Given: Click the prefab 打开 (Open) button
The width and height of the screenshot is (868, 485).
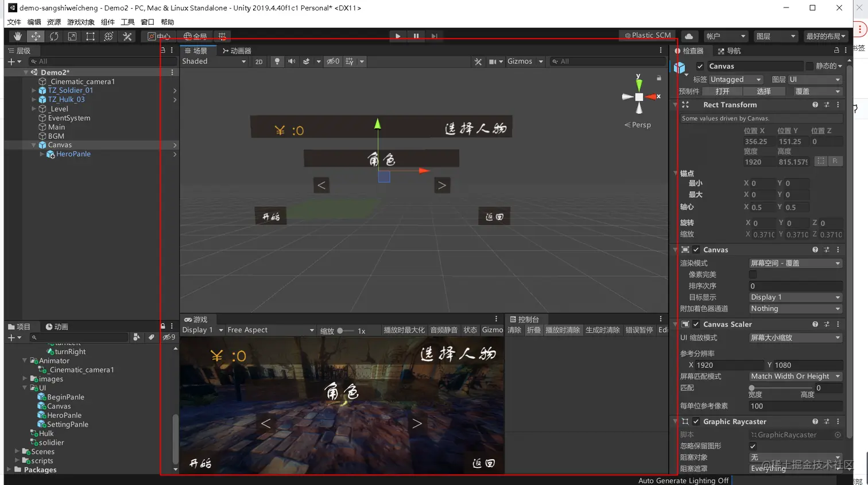Looking at the screenshot, I should pyautogui.click(x=722, y=91).
